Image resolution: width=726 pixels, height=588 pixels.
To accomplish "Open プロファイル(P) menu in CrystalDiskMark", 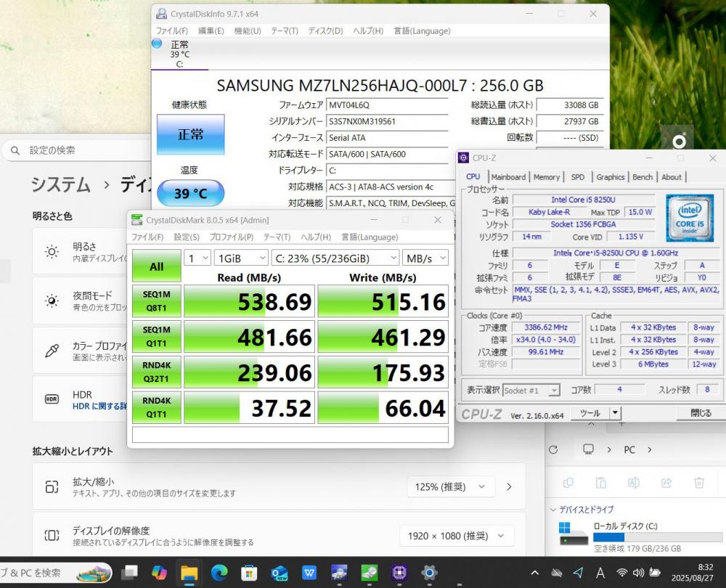I will click(232, 237).
